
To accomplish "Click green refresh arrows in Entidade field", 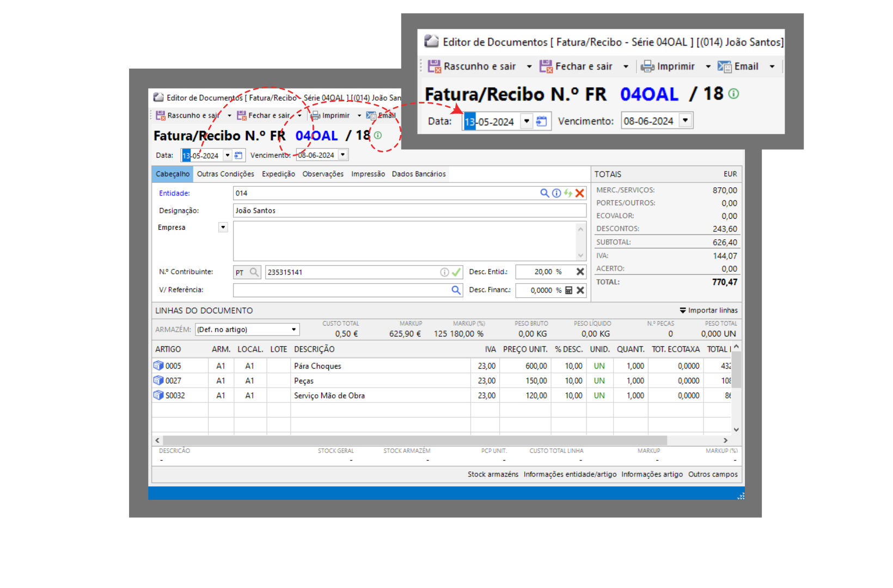I will point(568,193).
